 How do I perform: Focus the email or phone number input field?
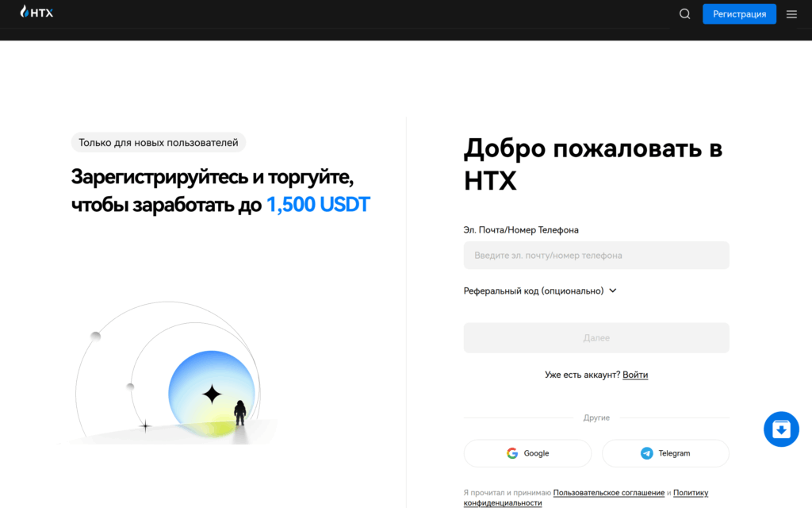[x=596, y=255]
